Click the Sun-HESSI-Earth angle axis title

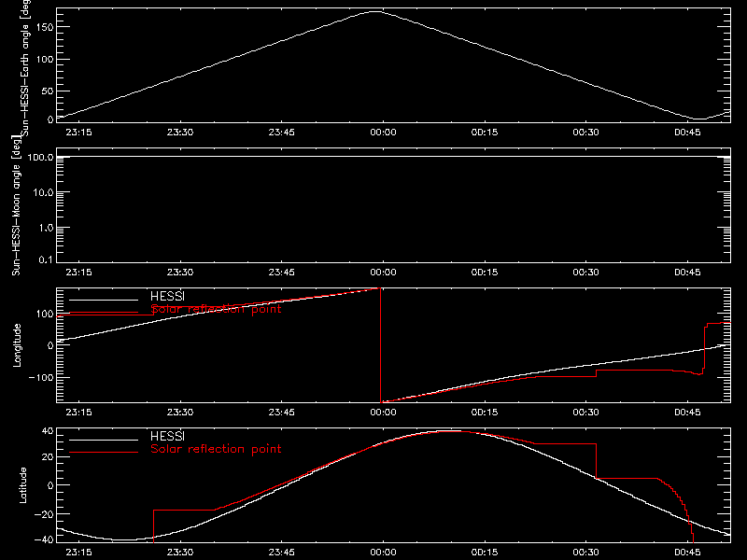(x=25, y=68)
